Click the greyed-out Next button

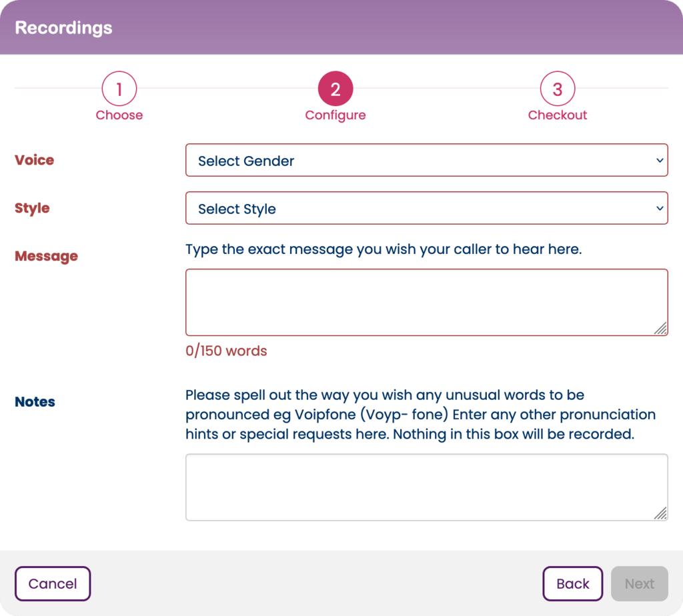pos(639,584)
